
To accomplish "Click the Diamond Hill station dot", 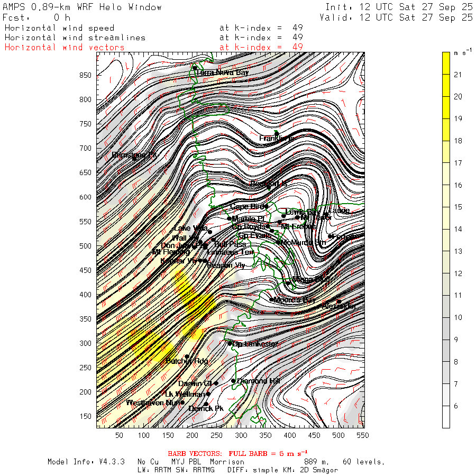I will point(233,381).
